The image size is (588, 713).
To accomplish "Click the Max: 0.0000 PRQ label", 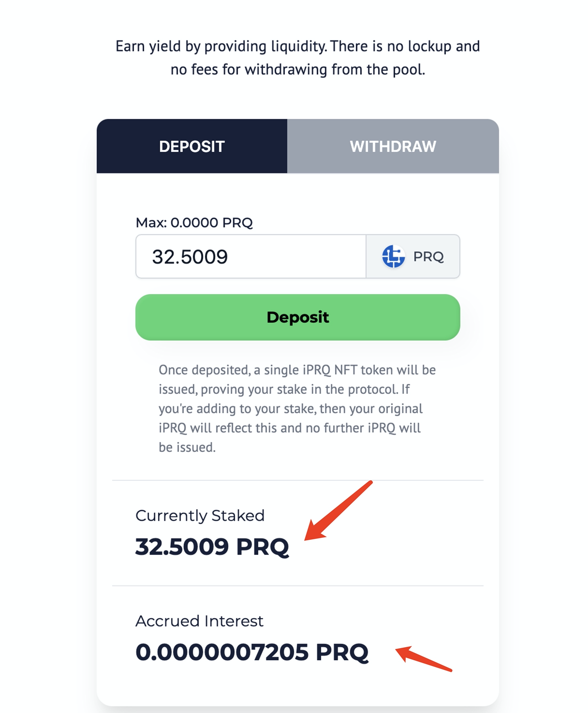I will tap(194, 223).
